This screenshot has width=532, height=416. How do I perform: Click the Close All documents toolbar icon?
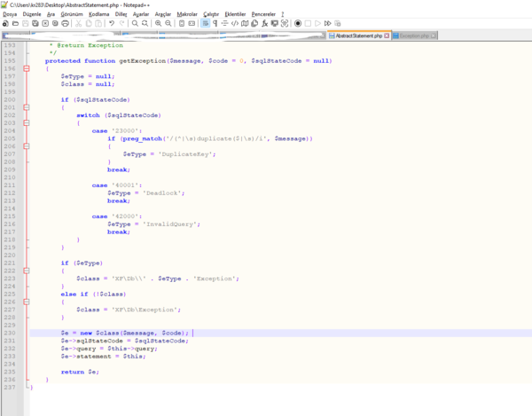(55, 23)
